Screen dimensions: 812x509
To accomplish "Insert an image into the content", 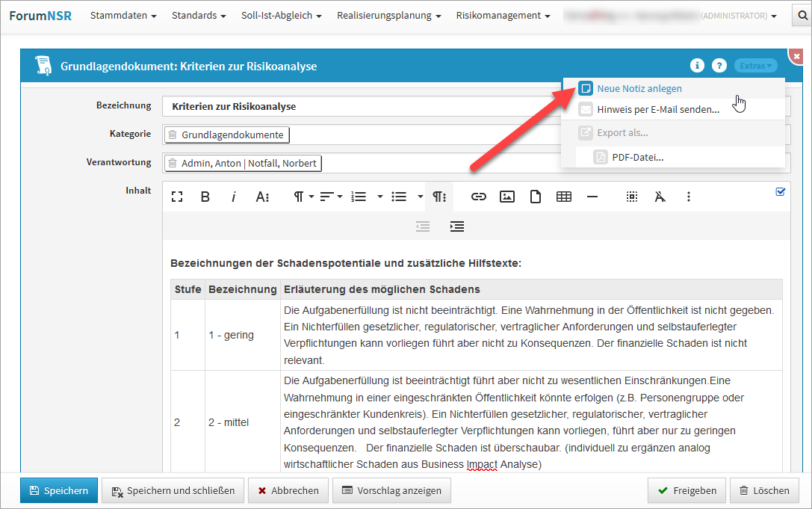I will [507, 197].
